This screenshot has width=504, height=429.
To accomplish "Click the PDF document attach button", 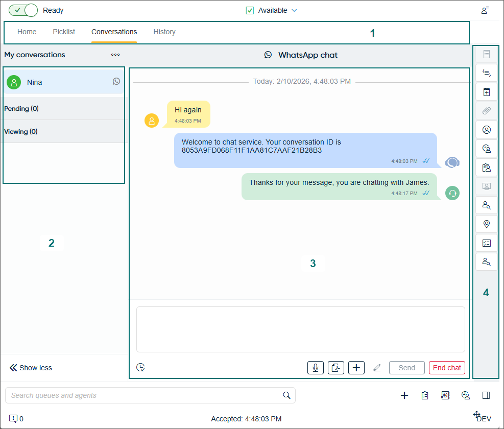I will [336, 368].
